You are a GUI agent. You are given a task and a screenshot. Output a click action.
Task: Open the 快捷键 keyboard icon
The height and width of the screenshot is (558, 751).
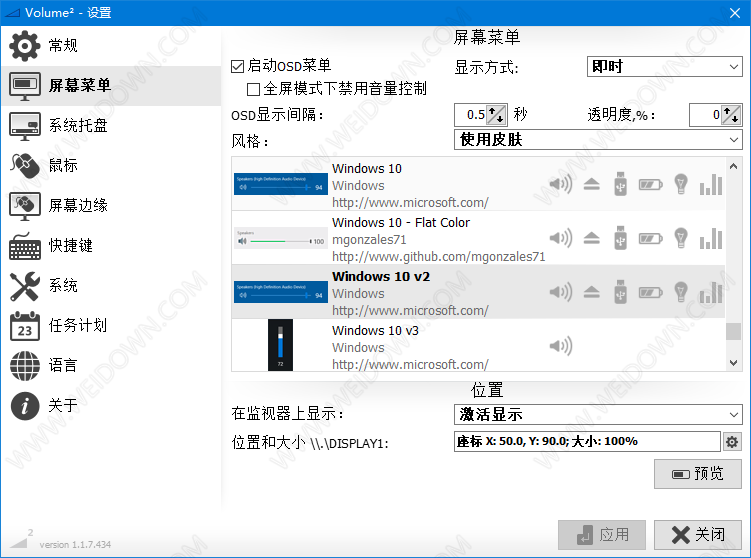(24, 246)
